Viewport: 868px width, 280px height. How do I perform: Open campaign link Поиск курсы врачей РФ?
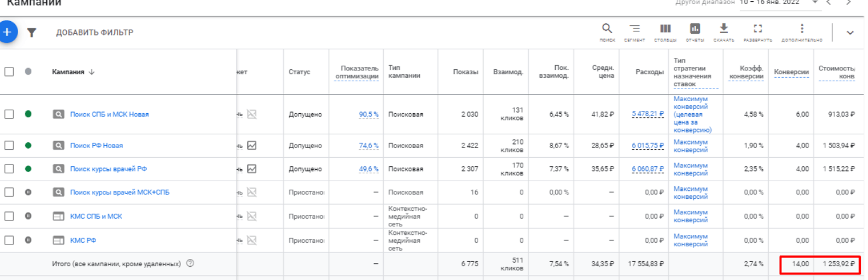point(108,169)
